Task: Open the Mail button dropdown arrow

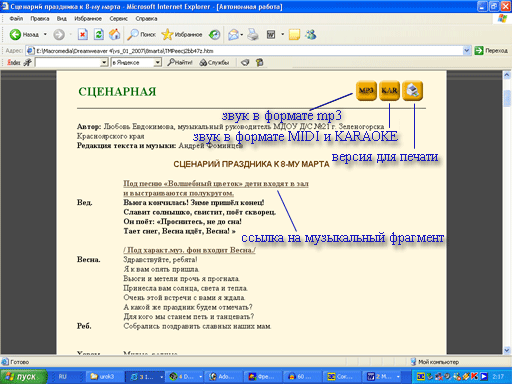Action: click(241, 34)
